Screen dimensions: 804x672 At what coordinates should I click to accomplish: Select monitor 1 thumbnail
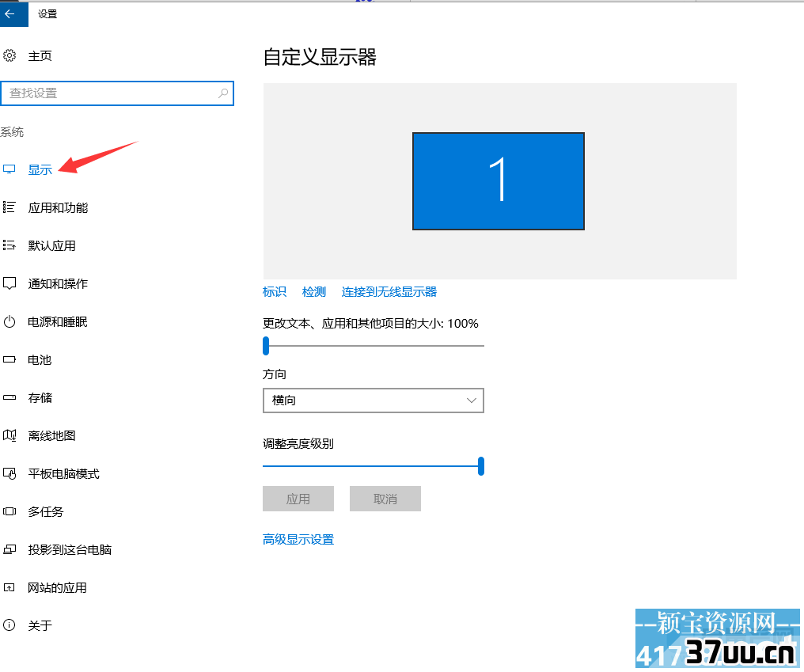pos(499,181)
